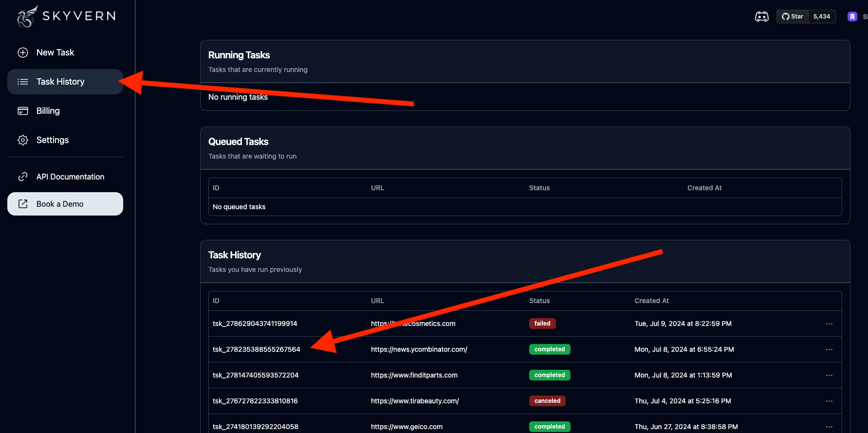Click the GitHub star count 5,434
Screen dimensions: 868x433
tap(822, 17)
